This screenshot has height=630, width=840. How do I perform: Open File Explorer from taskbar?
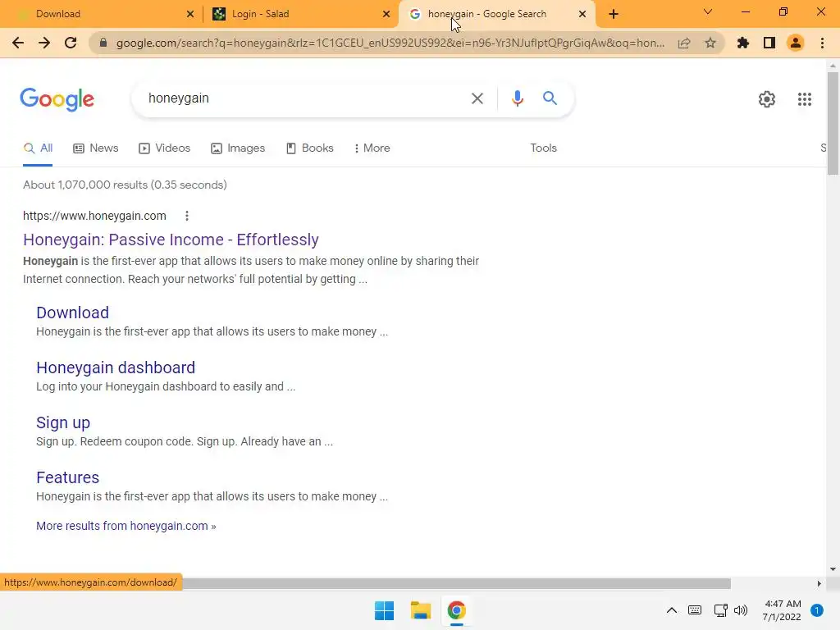(421, 610)
